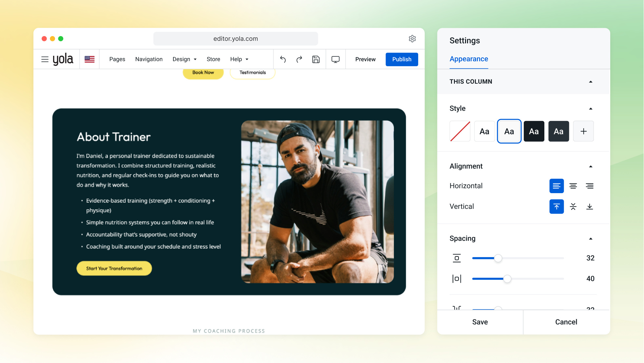The height and width of the screenshot is (363, 644).
Task: Open the Design dropdown menu
Action: coord(185,59)
